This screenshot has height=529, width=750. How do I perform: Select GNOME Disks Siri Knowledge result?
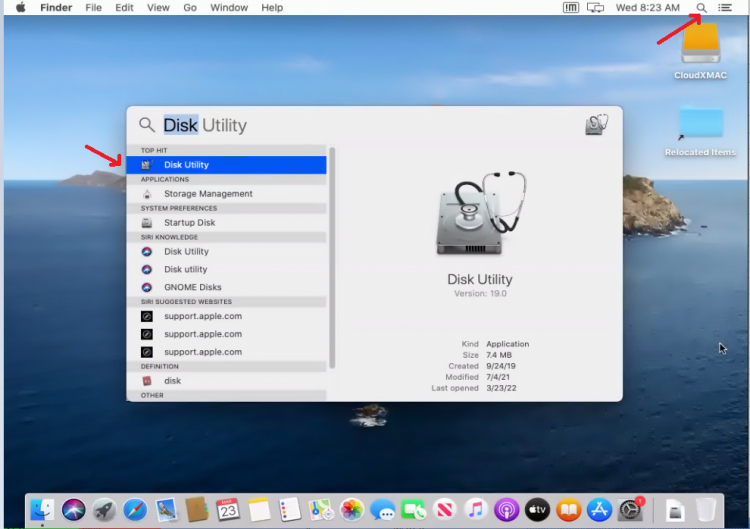click(x=226, y=287)
